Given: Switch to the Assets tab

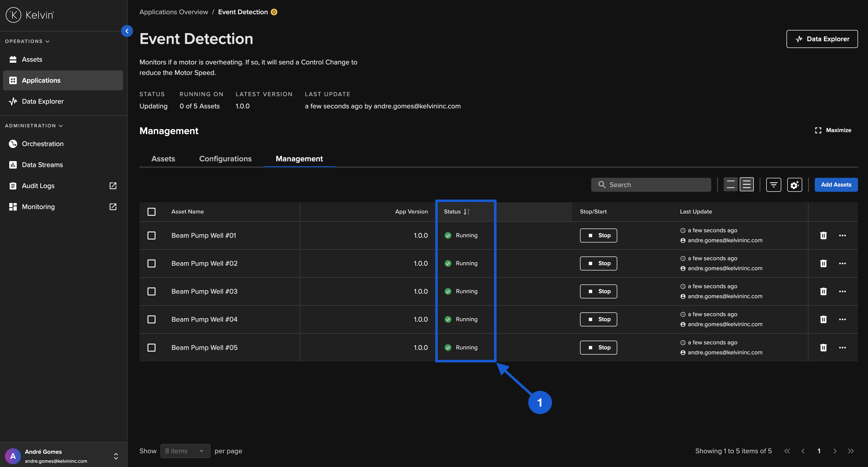Looking at the screenshot, I should (x=163, y=159).
